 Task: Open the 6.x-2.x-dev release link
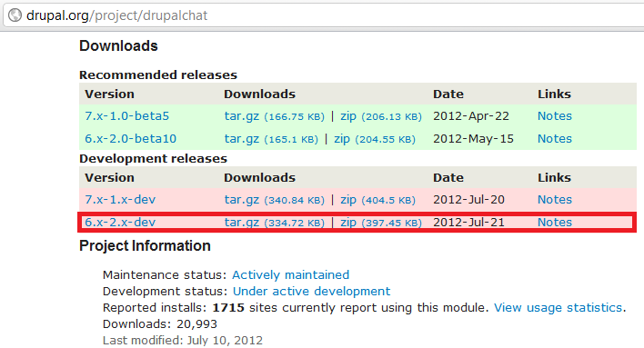click(x=120, y=222)
